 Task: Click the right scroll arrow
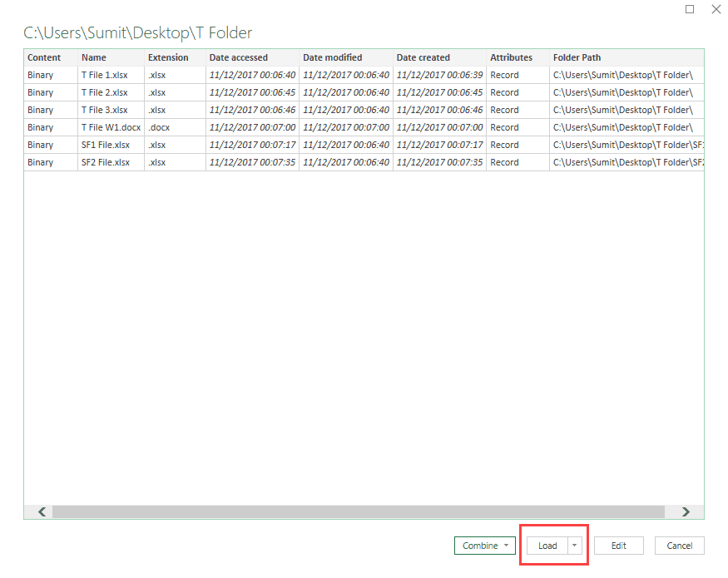pyautogui.click(x=686, y=511)
